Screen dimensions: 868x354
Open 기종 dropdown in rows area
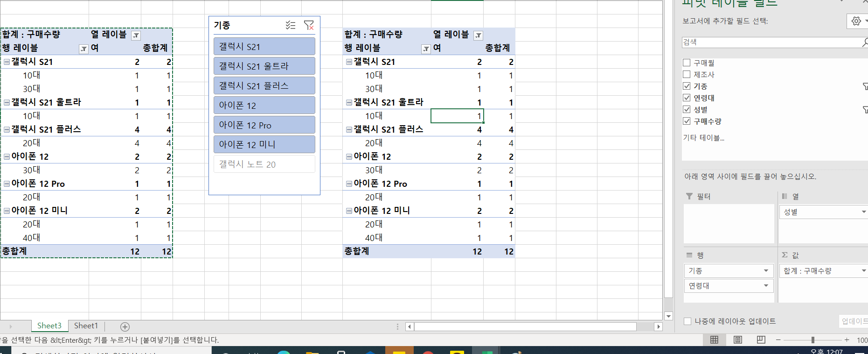pyautogui.click(x=766, y=271)
